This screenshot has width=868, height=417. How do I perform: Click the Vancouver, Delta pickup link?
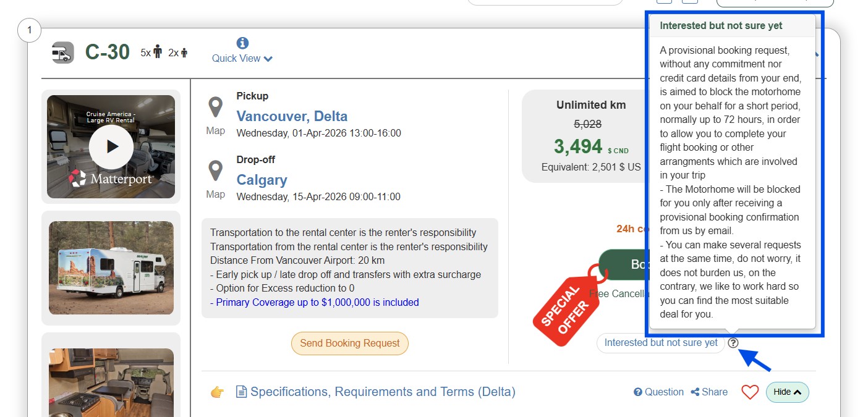coord(292,116)
